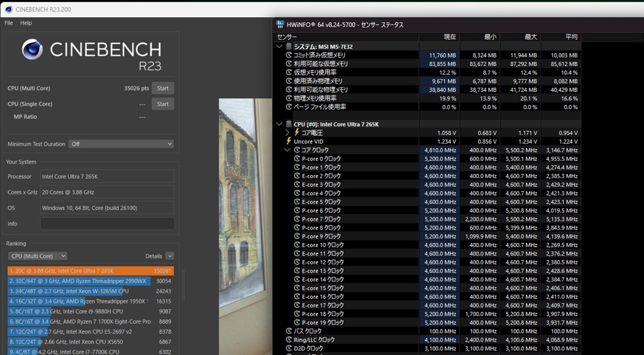Viewport: 644px width, 355px height.
Task: Collapse the コア クロック sub-tree
Action: 287,150
